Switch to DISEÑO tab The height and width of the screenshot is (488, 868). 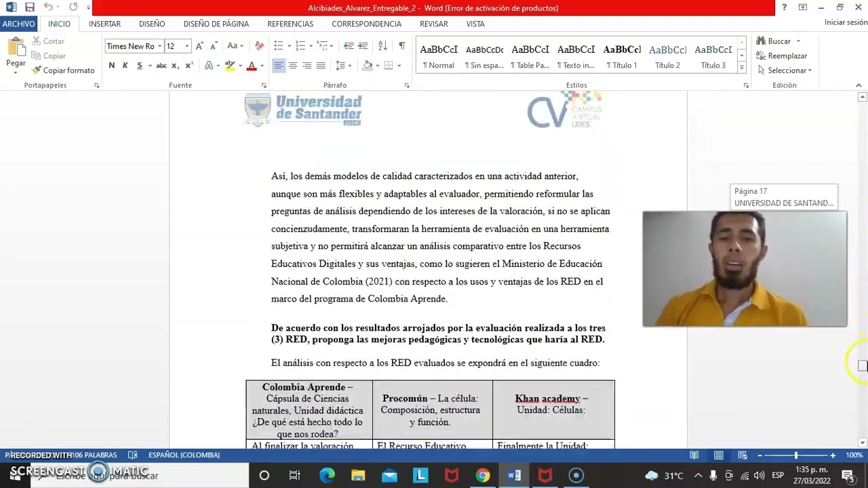[152, 24]
